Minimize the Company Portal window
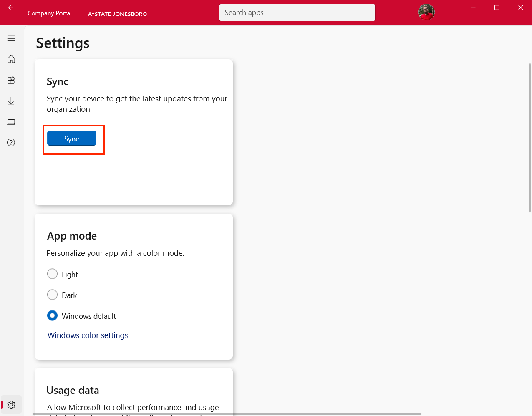Viewport: 532px width, 416px height. coord(473,8)
